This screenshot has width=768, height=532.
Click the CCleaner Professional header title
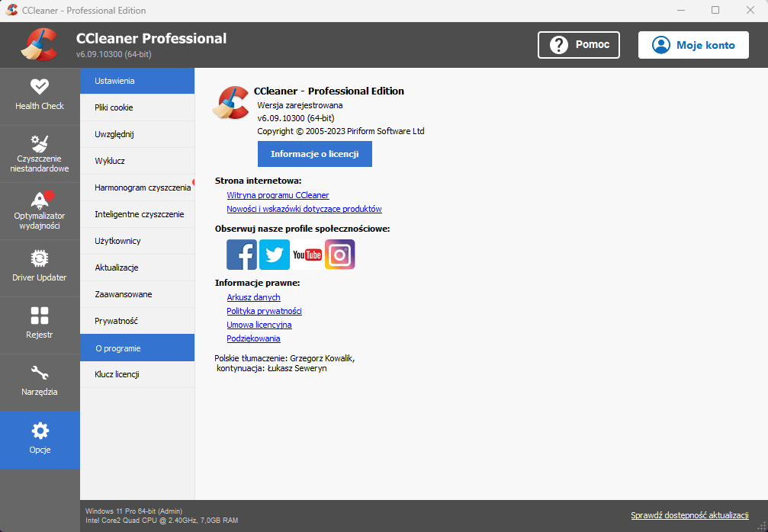click(151, 38)
